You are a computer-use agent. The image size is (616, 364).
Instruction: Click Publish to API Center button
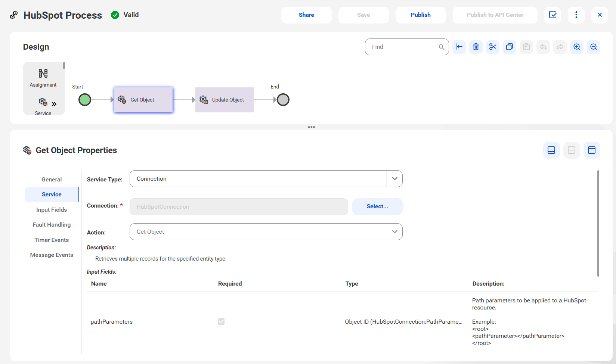[495, 15]
